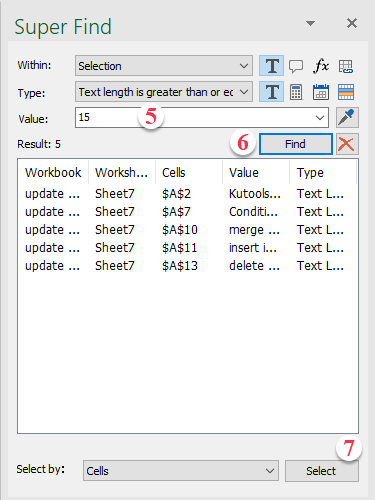Close the Super Find pane
The height and width of the screenshot is (500, 375).
(352, 23)
